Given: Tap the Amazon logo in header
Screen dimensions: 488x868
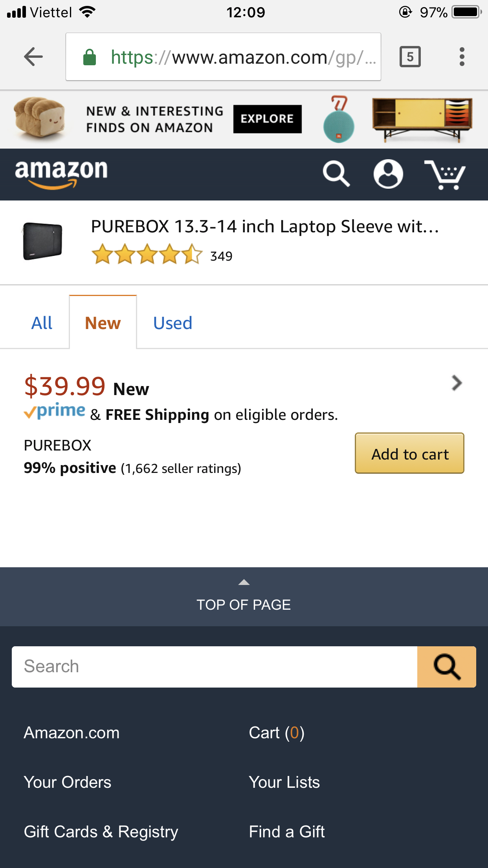Looking at the screenshot, I should click(x=61, y=174).
